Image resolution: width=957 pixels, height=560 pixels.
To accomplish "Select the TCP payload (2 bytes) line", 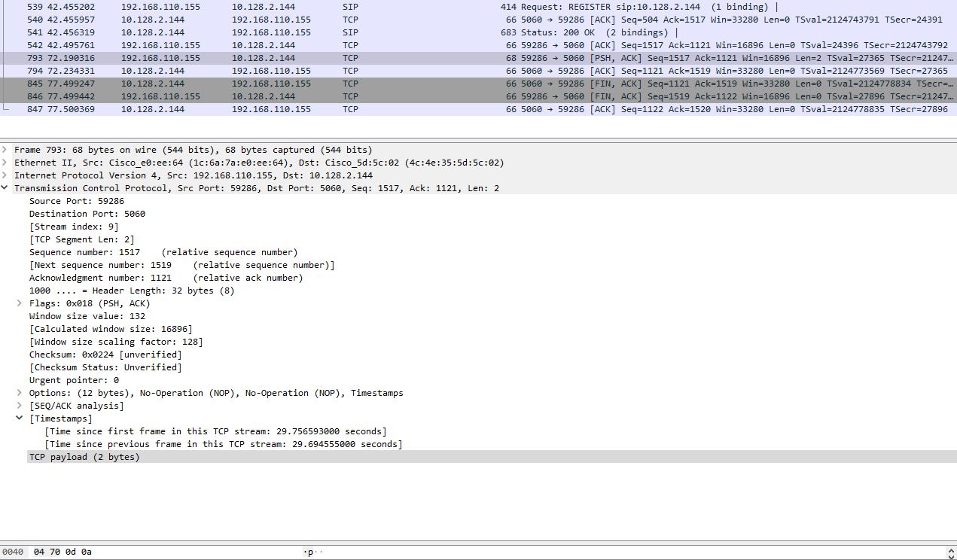I will (83, 456).
